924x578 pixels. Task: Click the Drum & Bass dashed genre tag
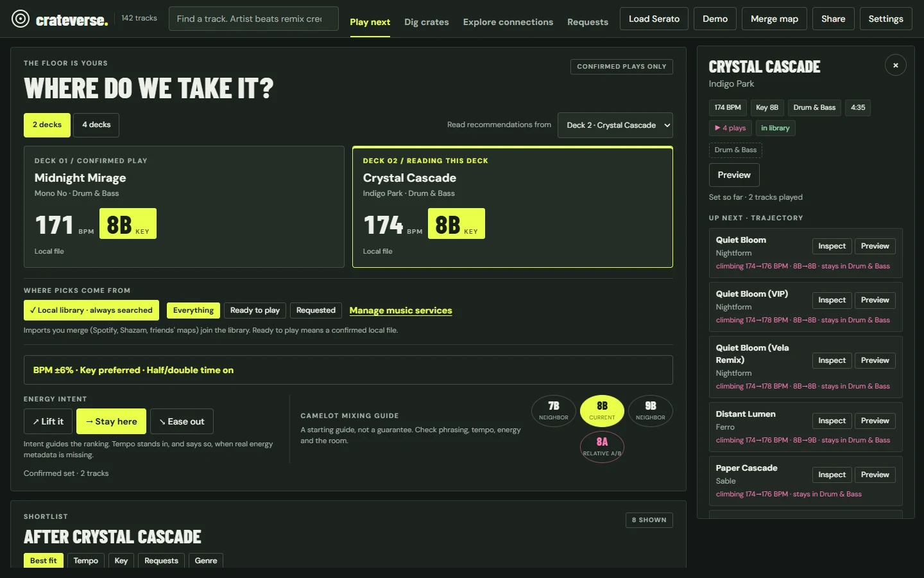pyautogui.click(x=735, y=150)
